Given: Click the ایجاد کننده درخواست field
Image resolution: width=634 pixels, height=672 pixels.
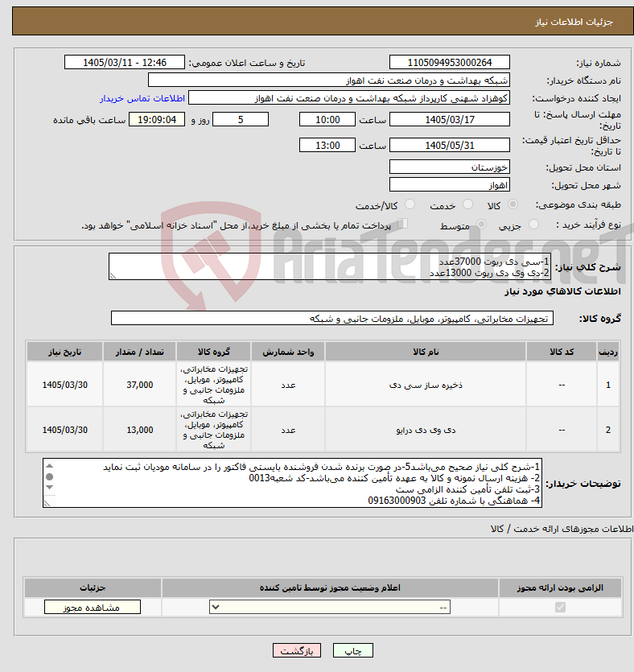Looking at the screenshot, I should click(x=348, y=98).
